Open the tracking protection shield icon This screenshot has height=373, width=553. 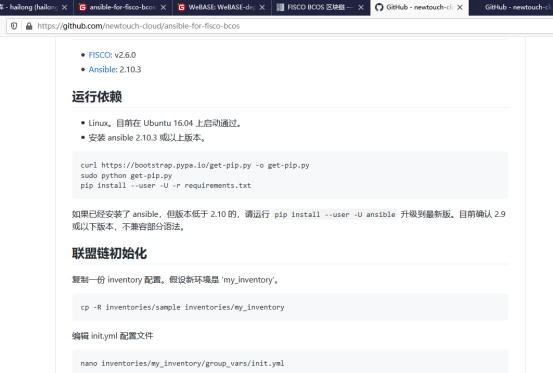[14, 26]
